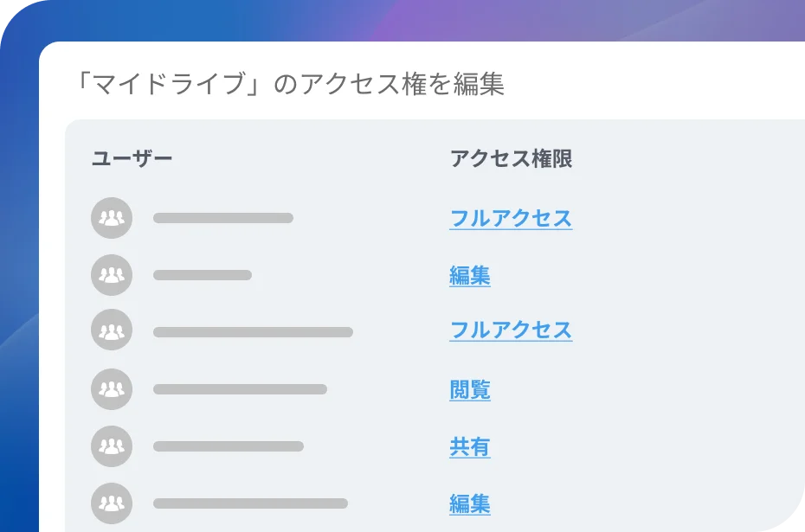Select the user name in the last row
805x532 pixels.
click(x=250, y=503)
